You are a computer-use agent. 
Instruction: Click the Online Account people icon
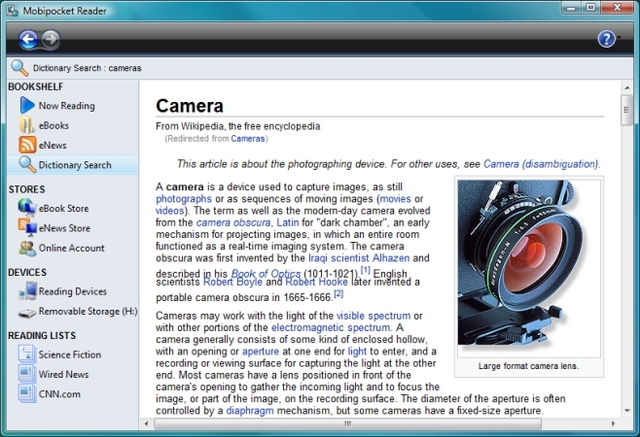point(27,248)
